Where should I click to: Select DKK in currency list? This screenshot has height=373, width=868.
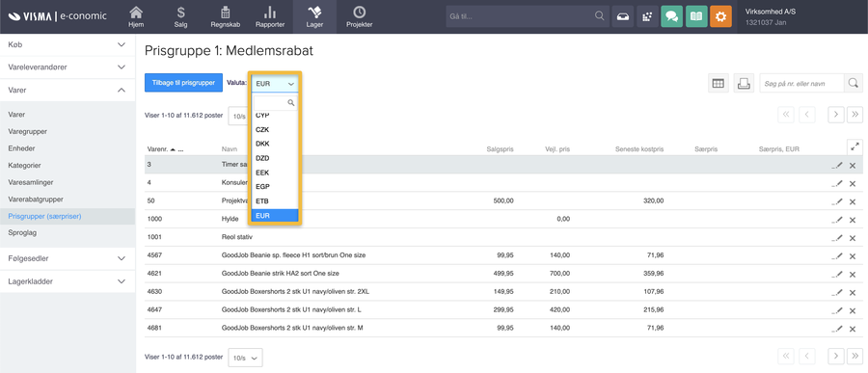[275, 144]
